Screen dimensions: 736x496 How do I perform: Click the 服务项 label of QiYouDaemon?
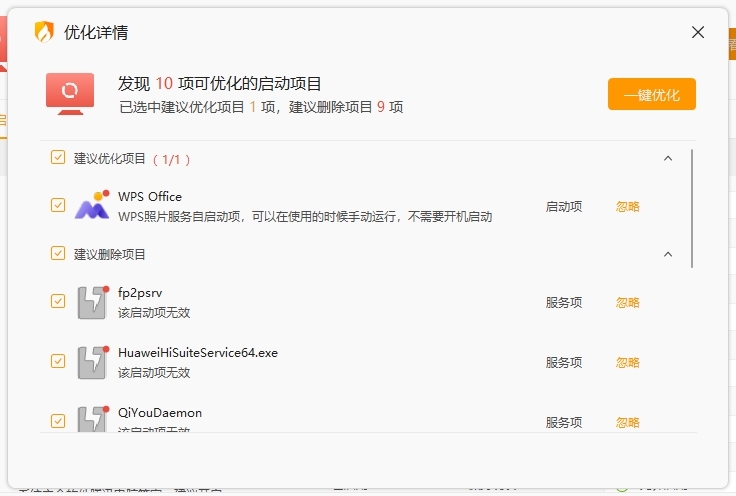(x=564, y=422)
